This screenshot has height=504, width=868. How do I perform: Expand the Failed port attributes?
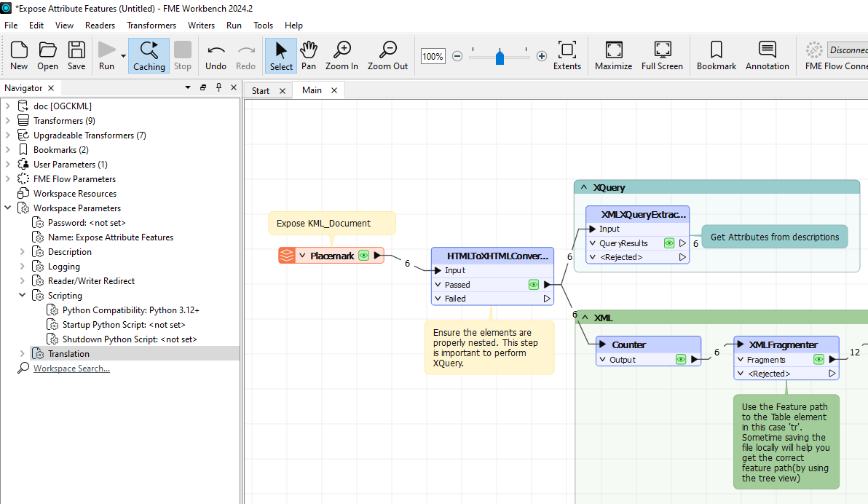click(438, 299)
